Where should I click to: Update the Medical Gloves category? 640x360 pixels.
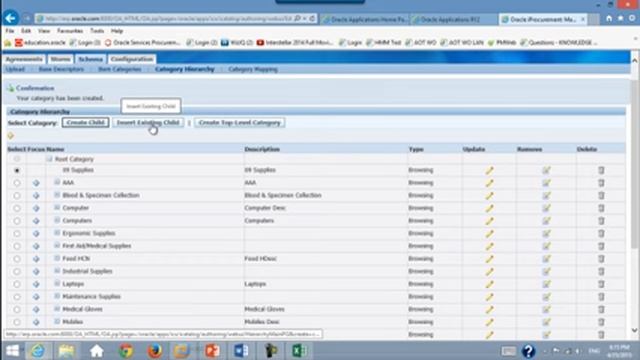tap(489, 309)
